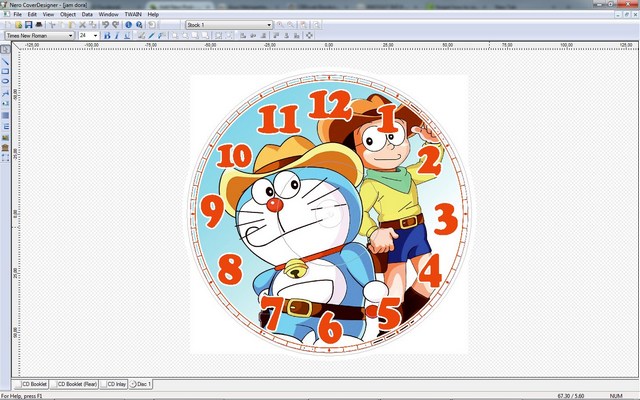The height and width of the screenshot is (400, 640).
Task: Switch to the CD Booklet tab
Action: point(31,384)
